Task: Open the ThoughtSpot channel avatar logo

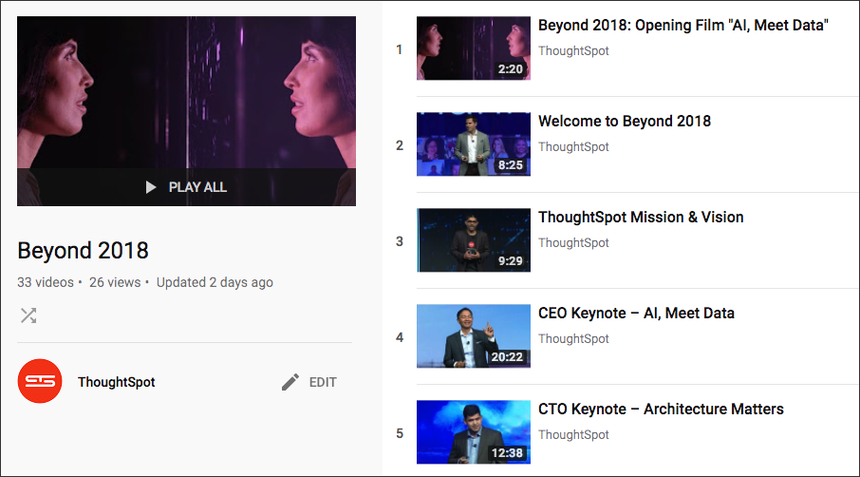Action: (x=39, y=381)
